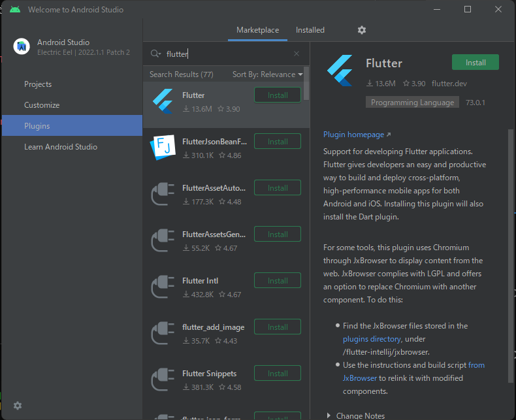Viewport: 516px width, 420px height.
Task: Switch to the Marketplace tab
Action: [257, 30]
